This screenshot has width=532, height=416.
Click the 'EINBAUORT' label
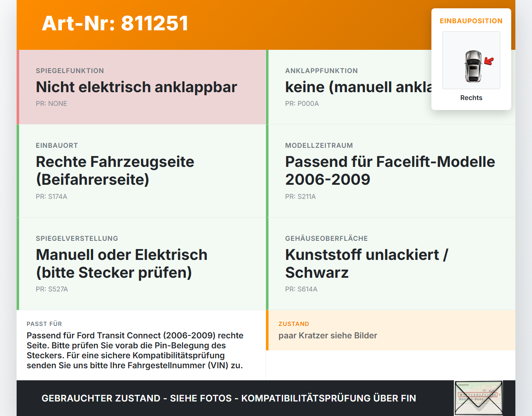(57, 145)
